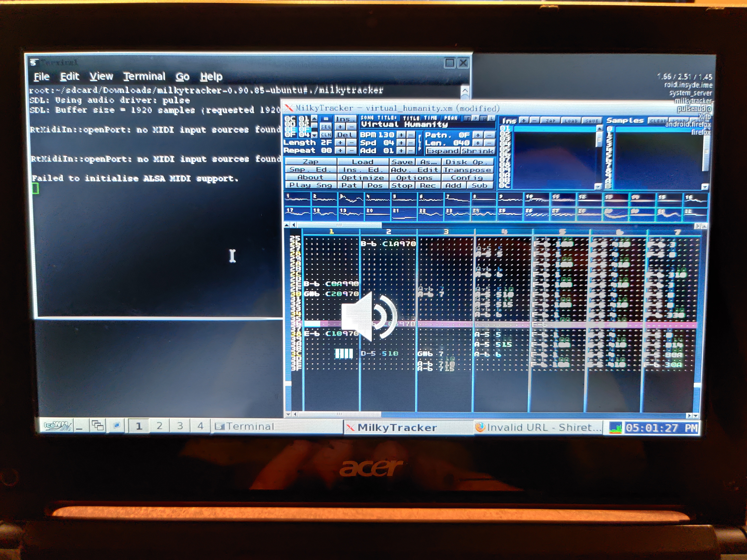Click the order list scroll down arrow
Image resolution: width=747 pixels, height=560 pixels.
click(x=314, y=135)
